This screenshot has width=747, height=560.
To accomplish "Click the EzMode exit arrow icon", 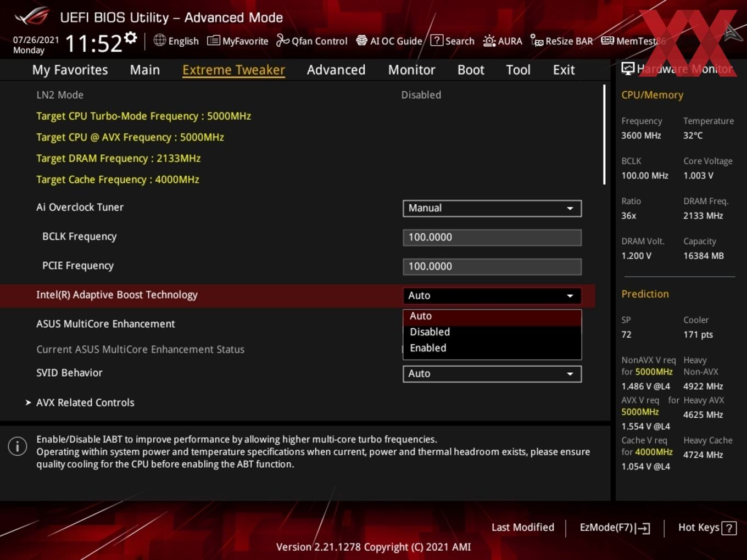I will [643, 528].
